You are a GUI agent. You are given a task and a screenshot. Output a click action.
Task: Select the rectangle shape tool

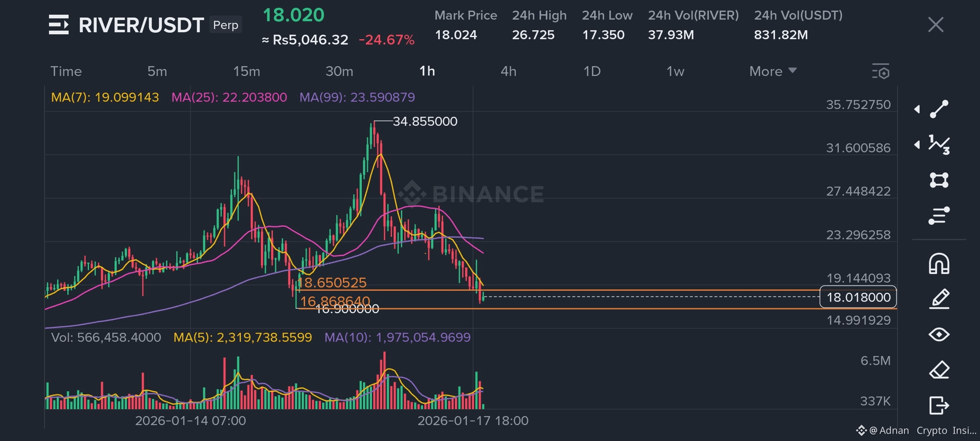[x=939, y=180]
